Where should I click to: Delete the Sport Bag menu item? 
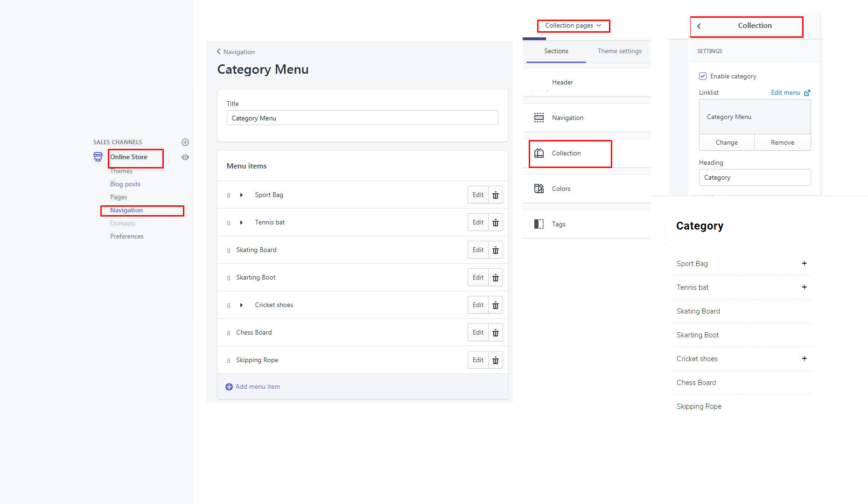[495, 195]
